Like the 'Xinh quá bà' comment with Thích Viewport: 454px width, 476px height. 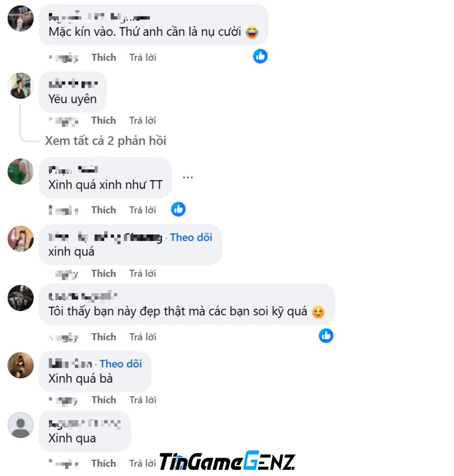pyautogui.click(x=104, y=400)
